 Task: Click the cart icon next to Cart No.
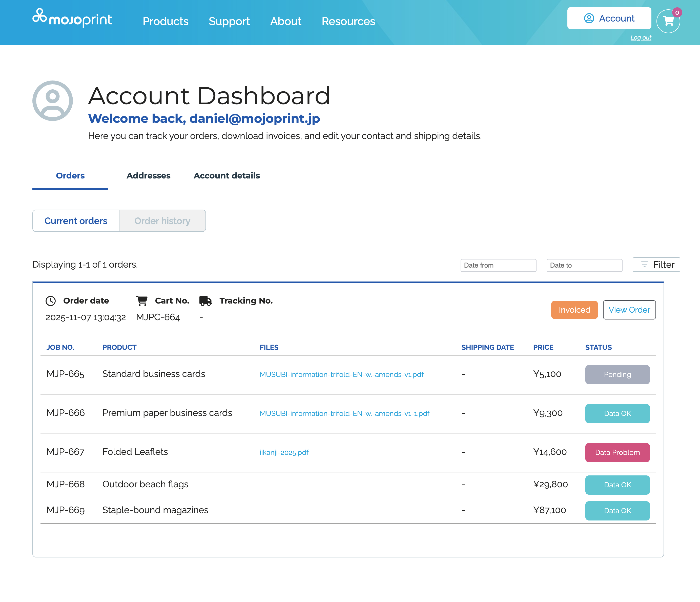tap(142, 300)
